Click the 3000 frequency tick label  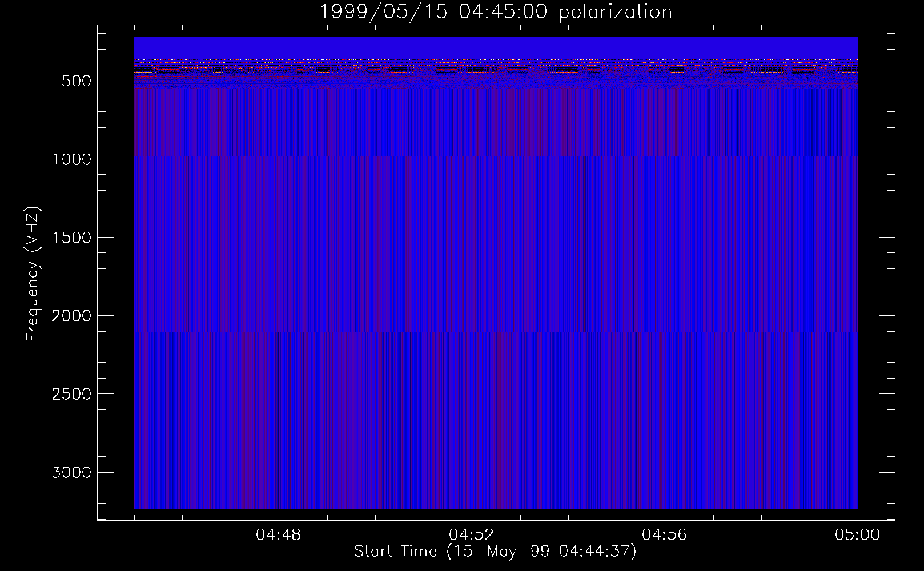pyautogui.click(x=71, y=472)
